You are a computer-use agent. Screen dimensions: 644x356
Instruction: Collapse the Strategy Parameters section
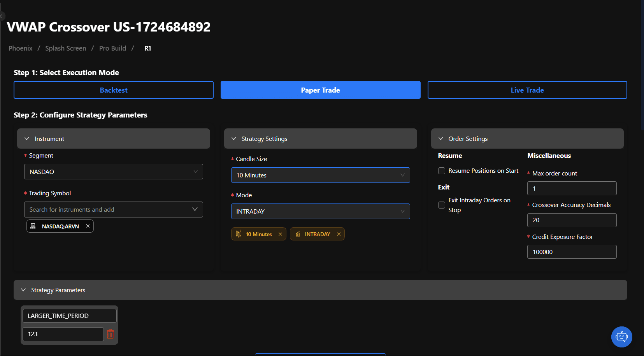pyautogui.click(x=23, y=290)
